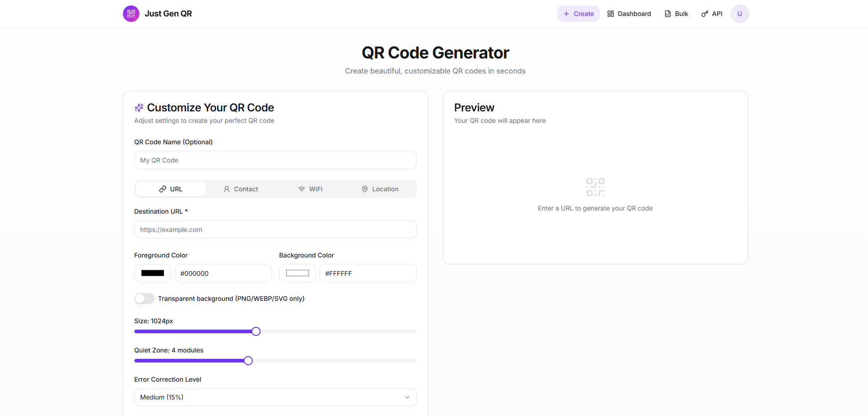Click the Size slider handle
Image resolution: width=868 pixels, height=415 pixels.
pos(256,331)
